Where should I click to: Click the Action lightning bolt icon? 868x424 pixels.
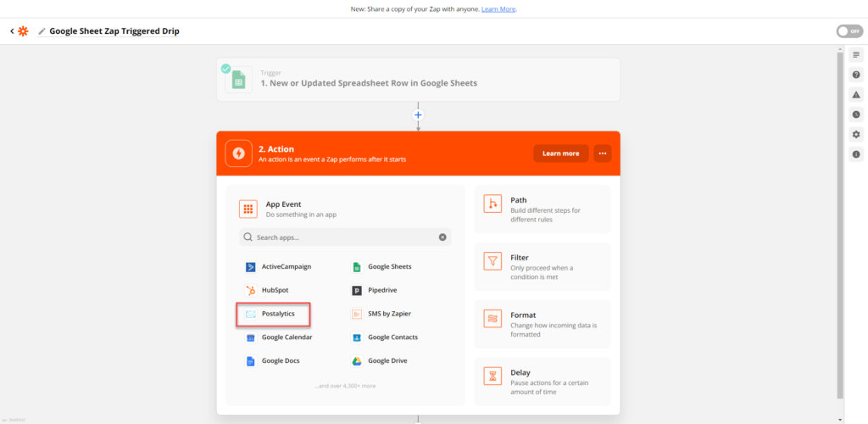(x=238, y=153)
